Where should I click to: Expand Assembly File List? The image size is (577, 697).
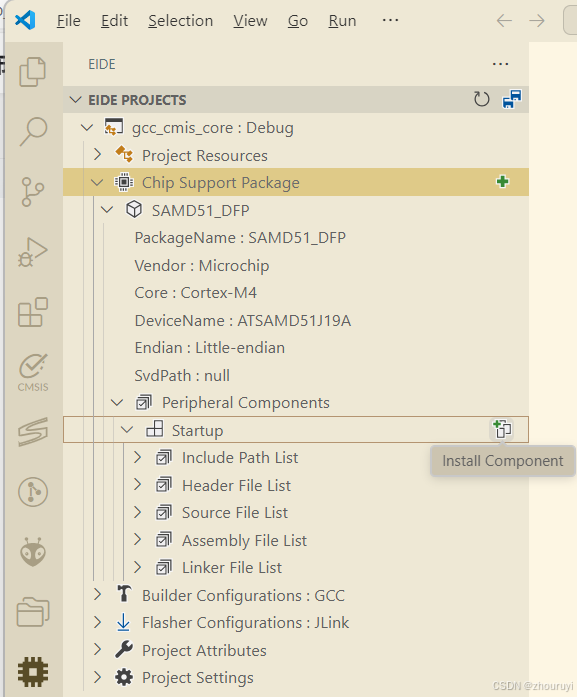[137, 540]
